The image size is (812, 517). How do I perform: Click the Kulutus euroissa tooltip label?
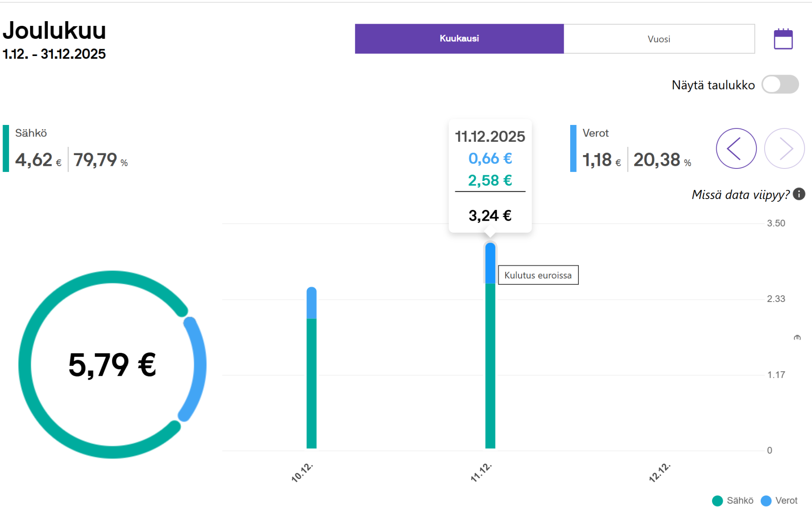[x=538, y=275]
